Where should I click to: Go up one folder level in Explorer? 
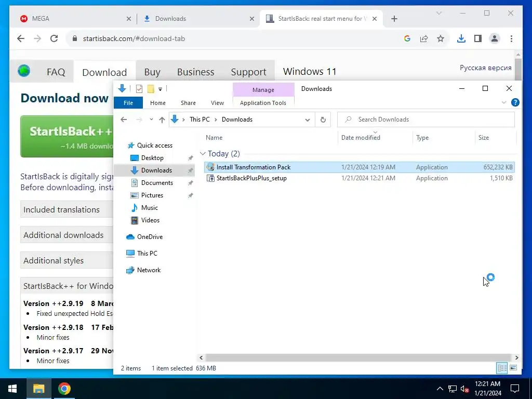click(x=162, y=119)
